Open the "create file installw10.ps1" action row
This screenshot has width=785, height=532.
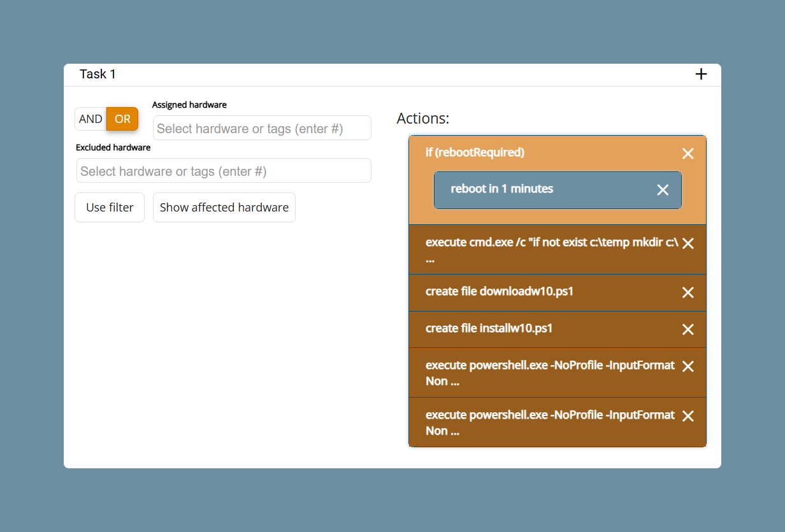tap(558, 329)
